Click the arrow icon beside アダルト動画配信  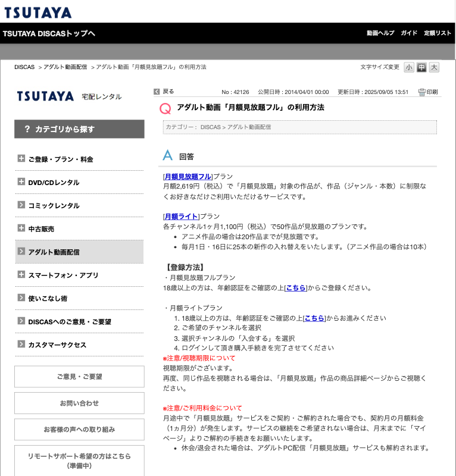21,251
